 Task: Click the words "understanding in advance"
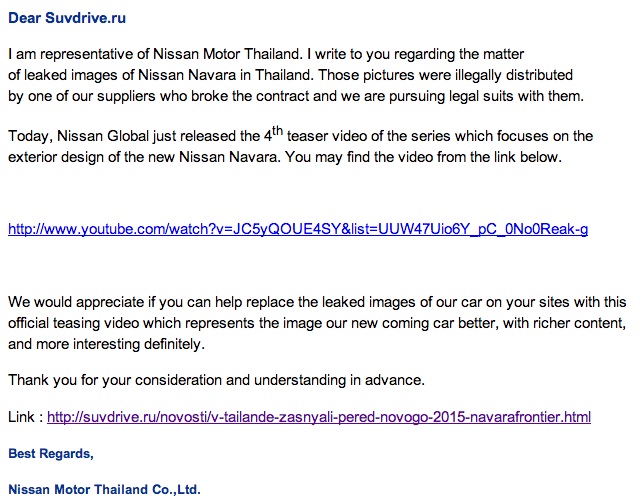(339, 380)
